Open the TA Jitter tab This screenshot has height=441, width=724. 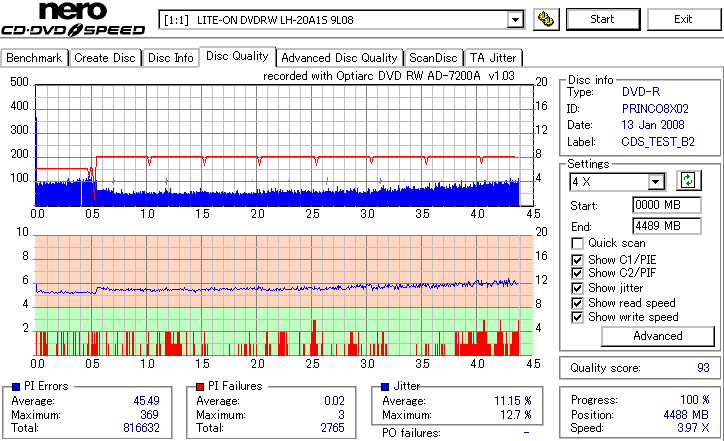pos(493,58)
